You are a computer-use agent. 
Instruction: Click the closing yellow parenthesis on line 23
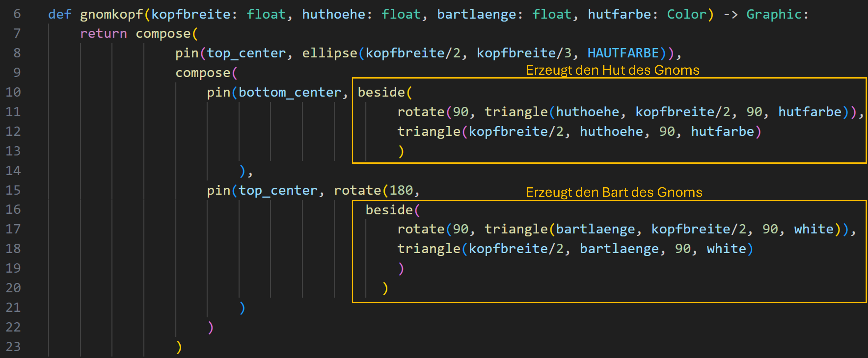179,347
